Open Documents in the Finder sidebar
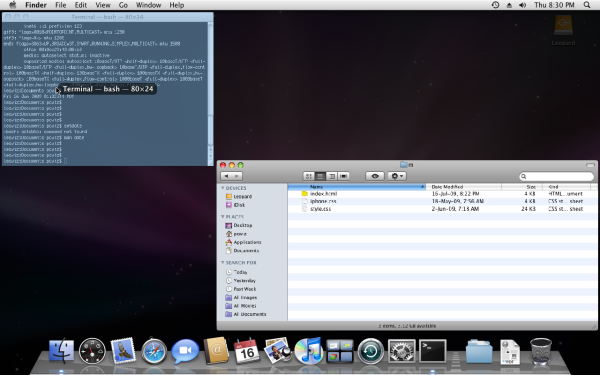The image size is (600, 375). 242,251
